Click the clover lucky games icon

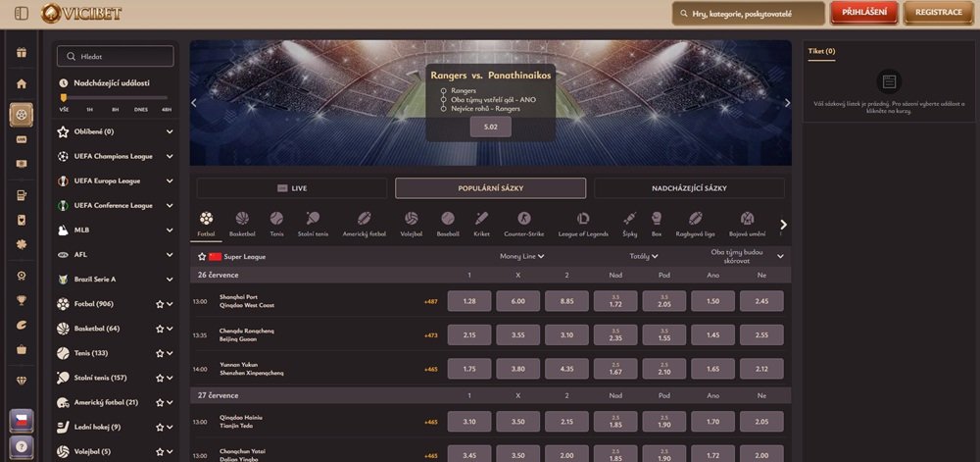point(22,244)
